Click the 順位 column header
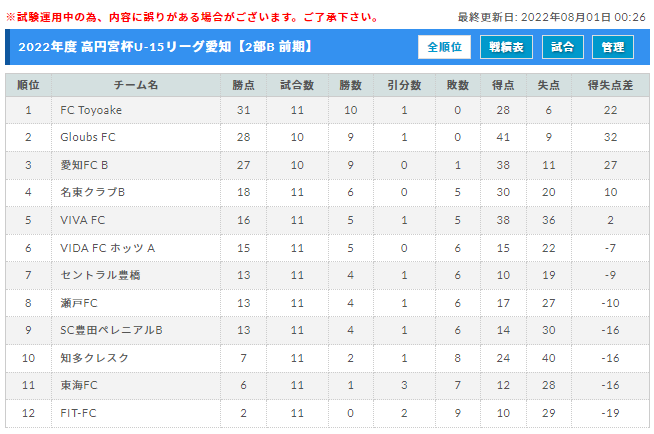Screen dimensions: 654x434 point(28,85)
